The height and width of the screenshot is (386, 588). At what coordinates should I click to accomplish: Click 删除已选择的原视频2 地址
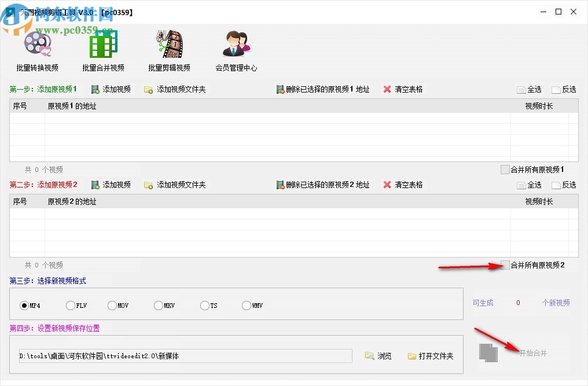pos(323,185)
